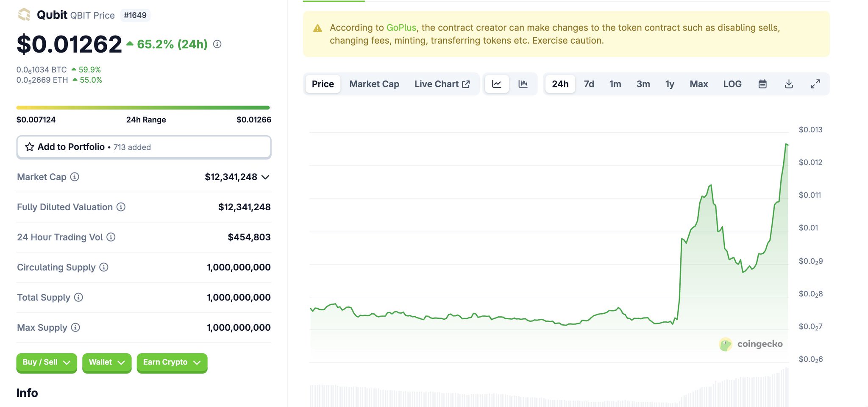
Task: Open the Earn Crypto dropdown
Action: [172, 362]
